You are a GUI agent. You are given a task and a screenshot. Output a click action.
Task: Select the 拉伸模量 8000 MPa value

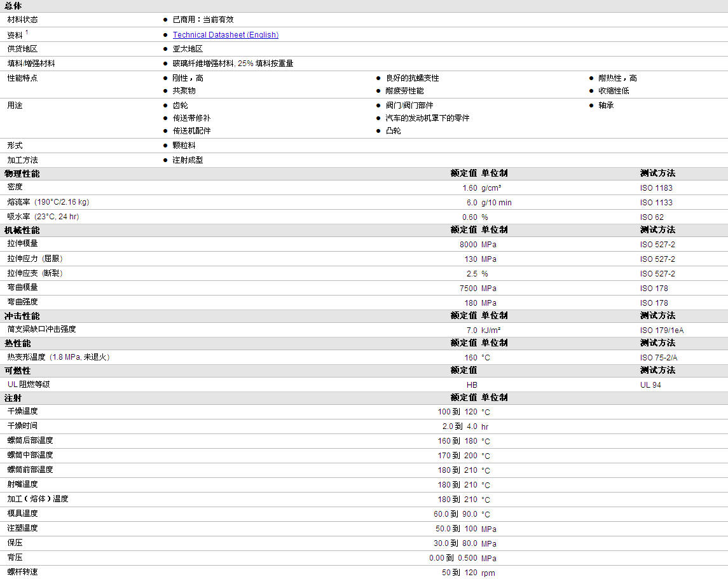[x=477, y=245]
